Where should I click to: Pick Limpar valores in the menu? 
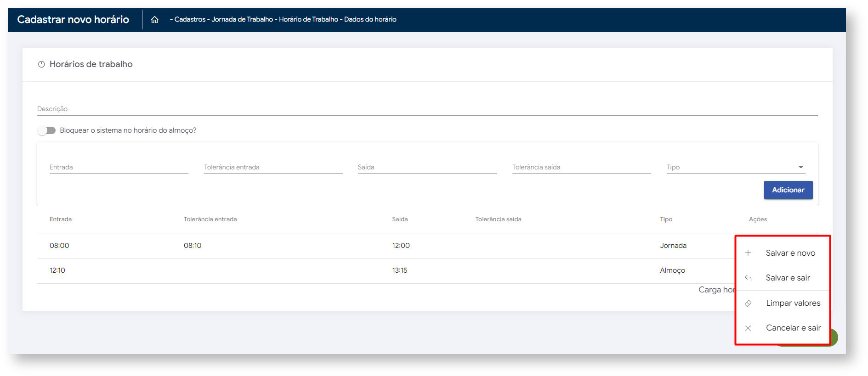(x=783, y=303)
